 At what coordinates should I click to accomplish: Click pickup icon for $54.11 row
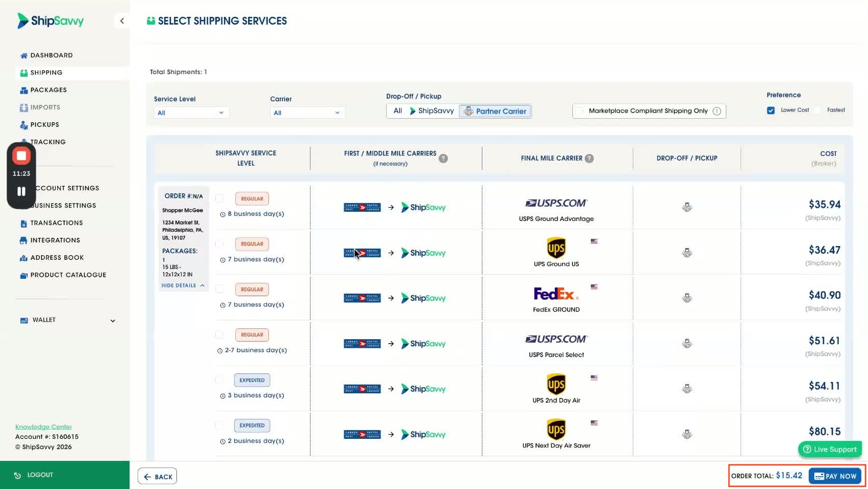(x=687, y=389)
